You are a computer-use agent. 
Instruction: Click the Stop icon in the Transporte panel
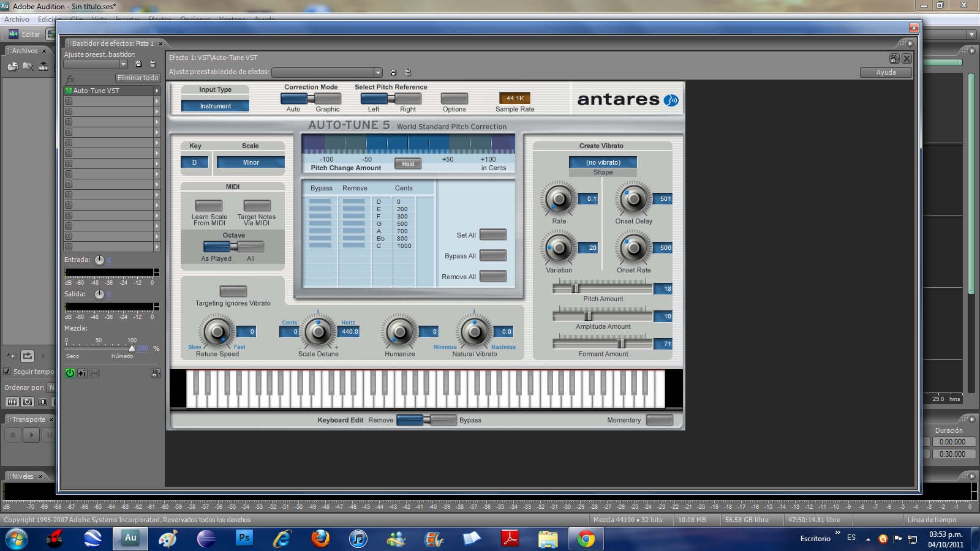[12, 435]
